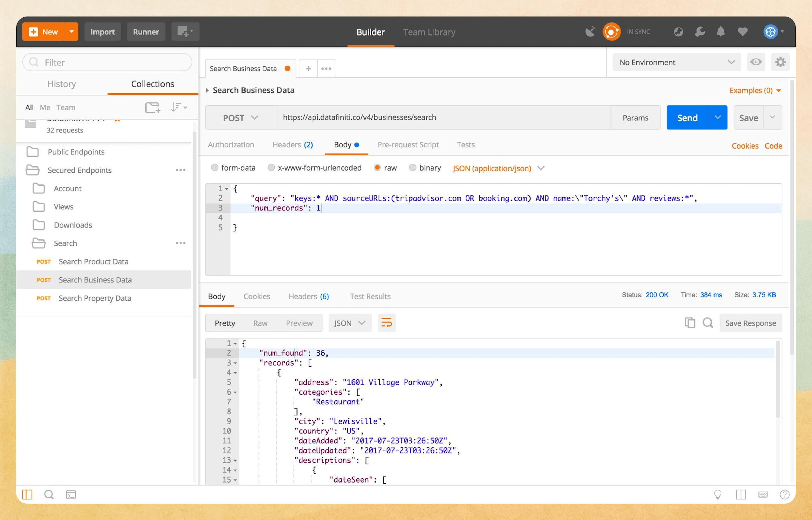
Task: Copy the response using the copy icon
Action: (x=690, y=323)
